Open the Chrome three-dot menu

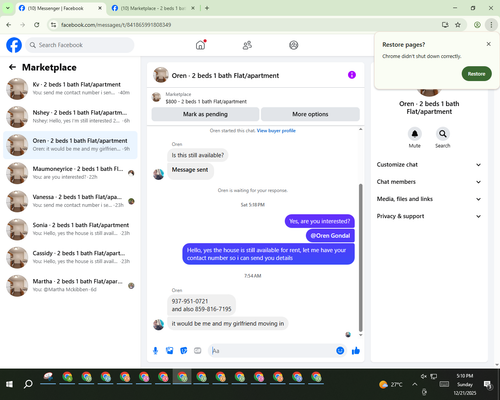(x=491, y=25)
